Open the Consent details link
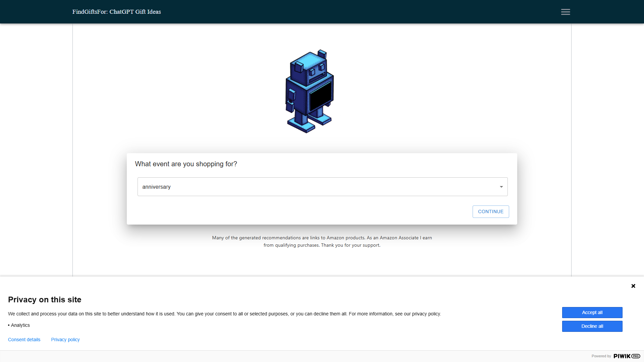 24,340
